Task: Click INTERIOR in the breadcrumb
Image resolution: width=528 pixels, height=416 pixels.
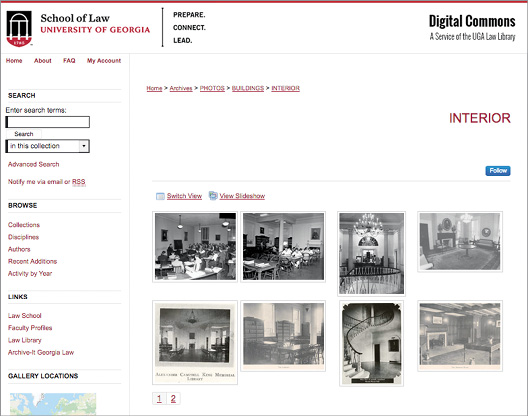Action: point(286,88)
